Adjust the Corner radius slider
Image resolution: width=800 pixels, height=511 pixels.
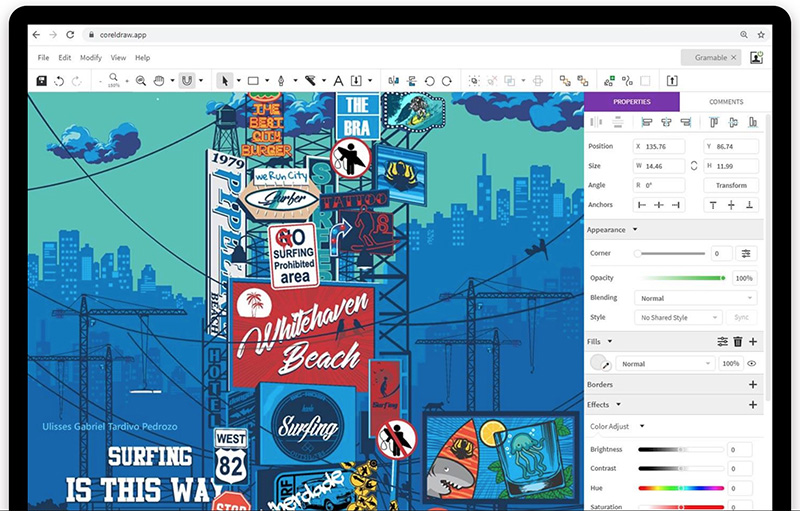point(670,253)
